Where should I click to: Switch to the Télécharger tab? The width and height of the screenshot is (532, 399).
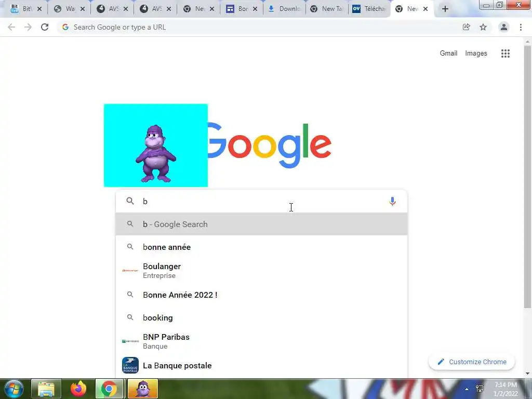coord(370,9)
